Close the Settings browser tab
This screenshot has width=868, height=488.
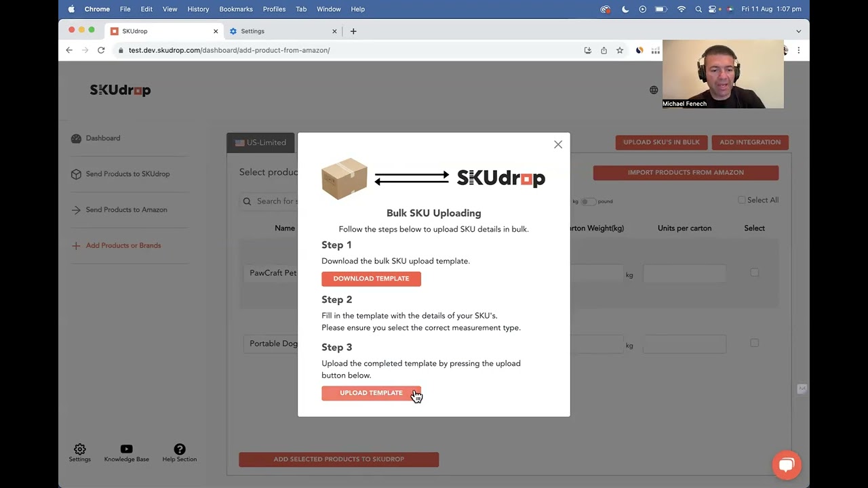tap(334, 31)
